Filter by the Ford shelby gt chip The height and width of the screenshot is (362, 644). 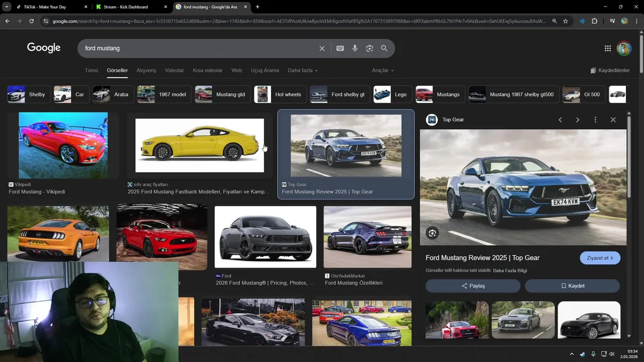[x=340, y=95]
